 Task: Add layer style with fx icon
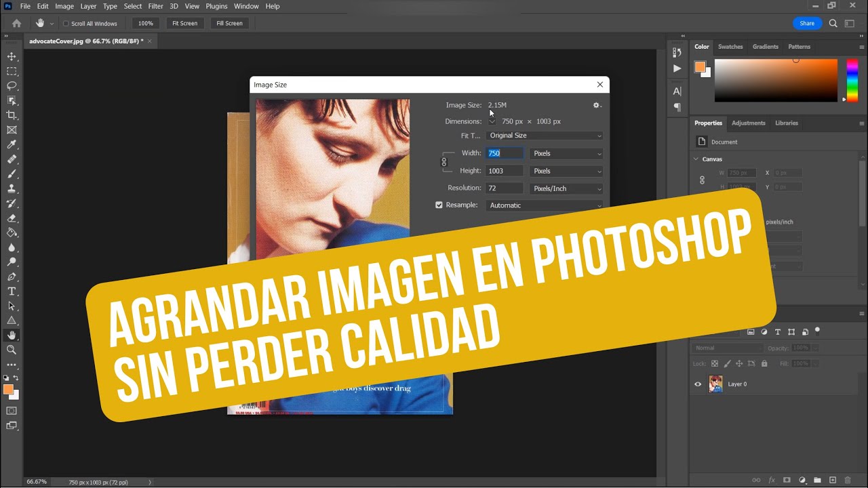coord(772,480)
